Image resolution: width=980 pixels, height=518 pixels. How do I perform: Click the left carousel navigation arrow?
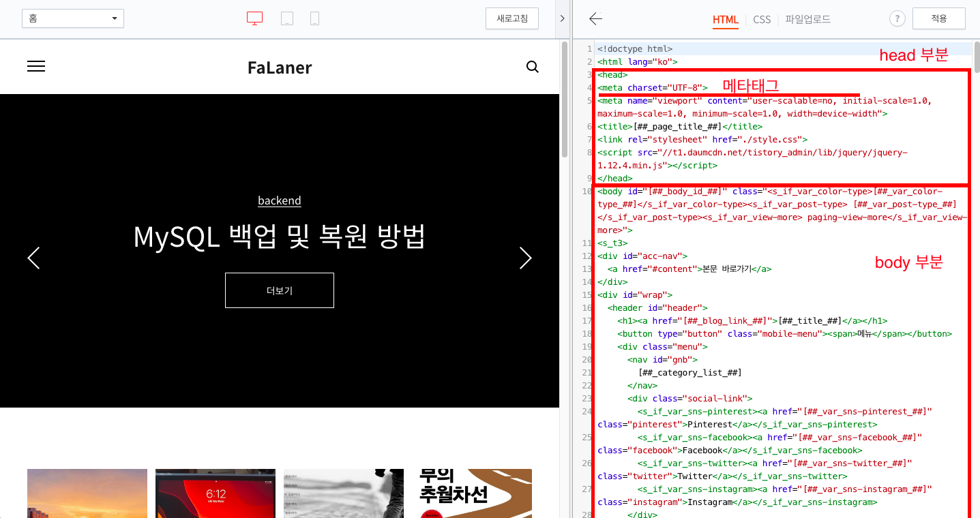pyautogui.click(x=33, y=258)
